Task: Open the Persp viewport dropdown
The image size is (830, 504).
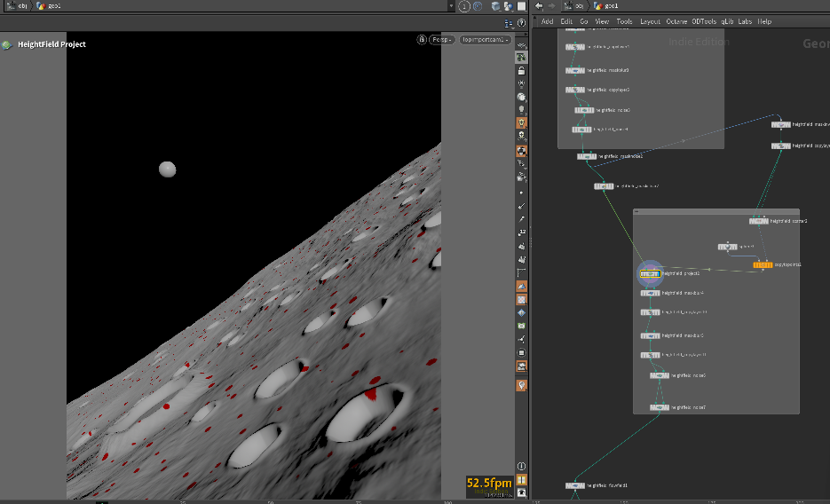Action: point(442,40)
